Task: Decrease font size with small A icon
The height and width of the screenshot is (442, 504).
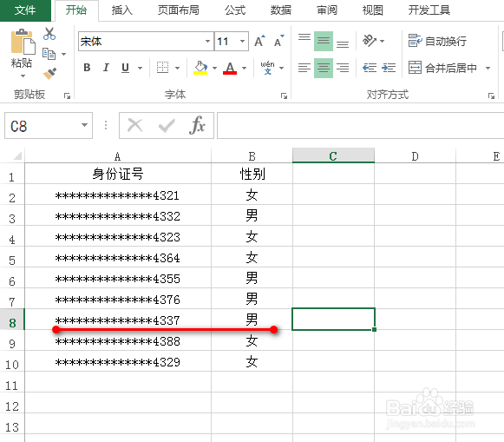Action: coord(278,41)
